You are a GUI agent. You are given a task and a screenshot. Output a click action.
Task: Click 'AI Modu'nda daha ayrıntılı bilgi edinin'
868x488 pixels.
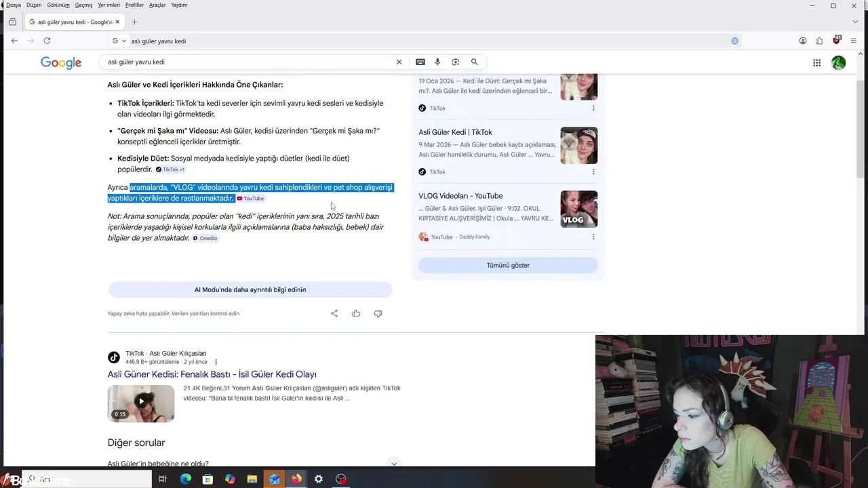250,289
